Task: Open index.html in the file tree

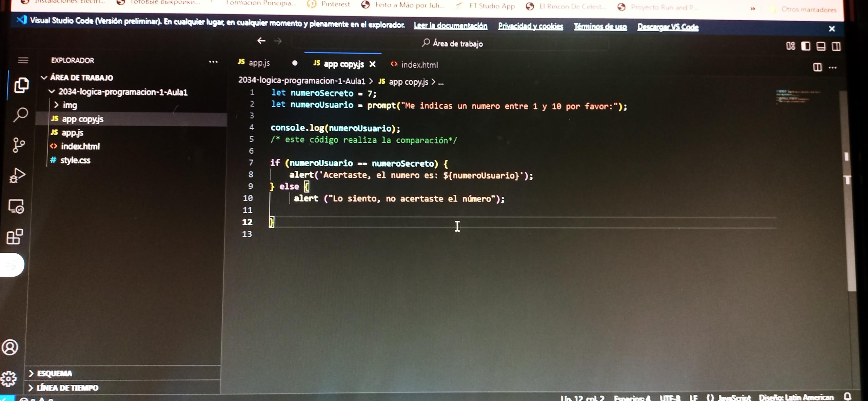Action: (75, 146)
